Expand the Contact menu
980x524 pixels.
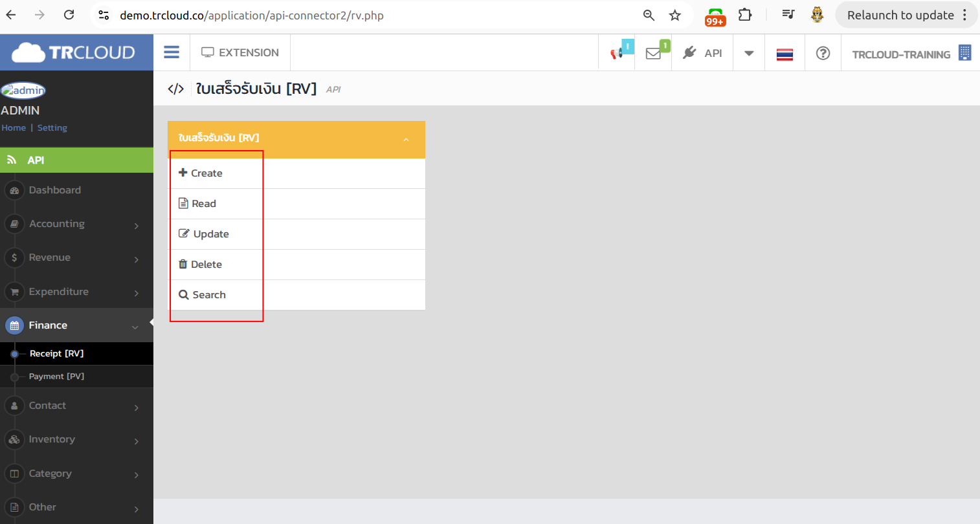(x=76, y=406)
